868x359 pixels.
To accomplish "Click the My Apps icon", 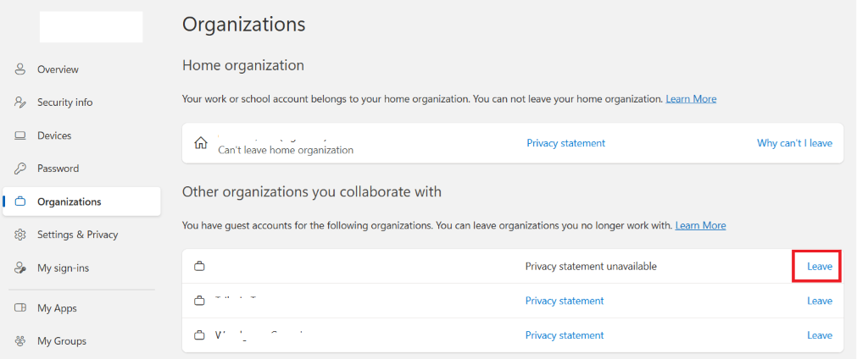I will (20, 308).
